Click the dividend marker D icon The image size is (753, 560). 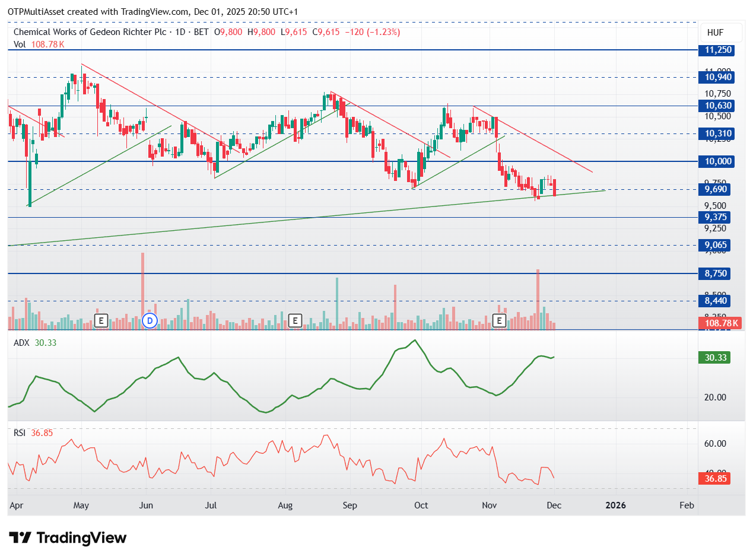pos(150,321)
